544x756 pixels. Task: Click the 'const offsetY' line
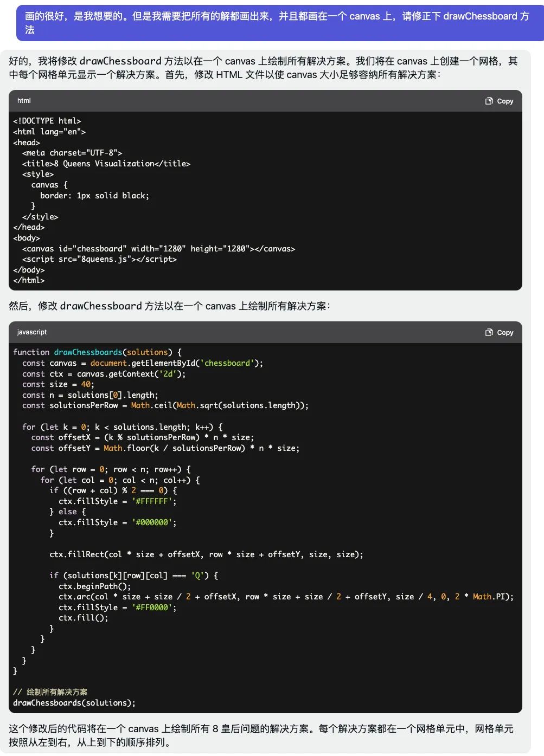click(x=165, y=448)
